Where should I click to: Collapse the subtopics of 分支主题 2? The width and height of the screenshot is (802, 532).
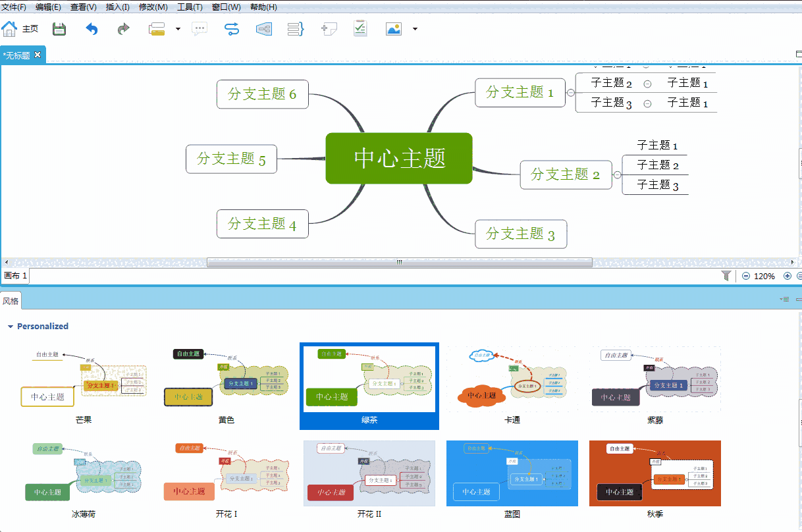(616, 175)
